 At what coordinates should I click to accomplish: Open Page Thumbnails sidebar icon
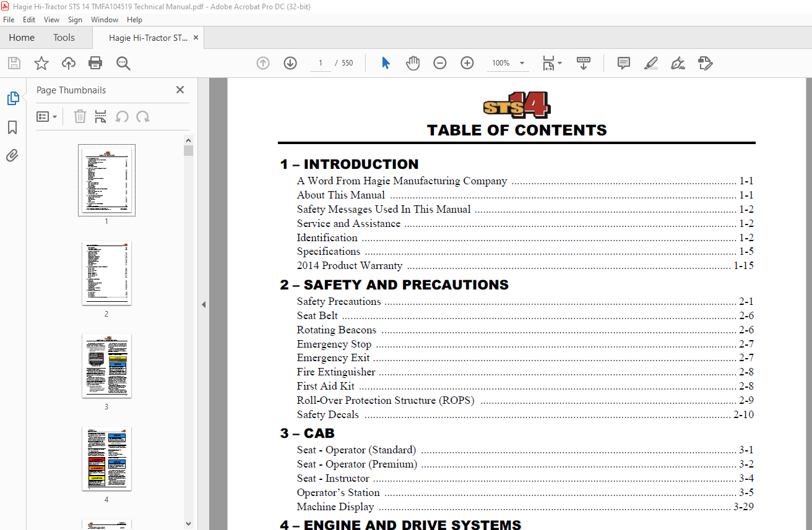pos(13,98)
